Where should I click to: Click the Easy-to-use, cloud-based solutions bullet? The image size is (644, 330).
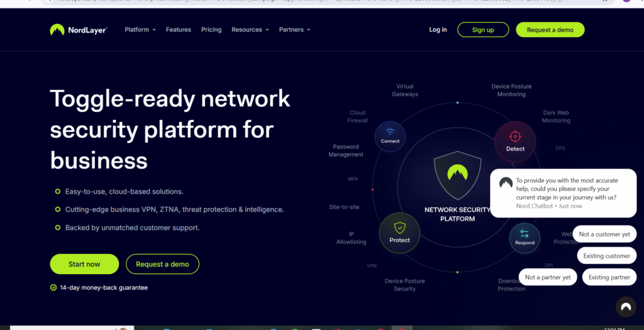pos(124,192)
